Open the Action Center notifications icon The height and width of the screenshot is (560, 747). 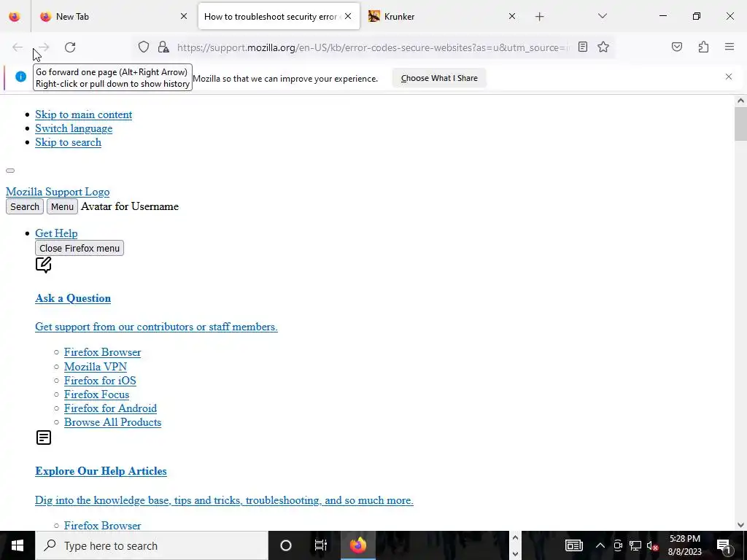click(x=724, y=545)
